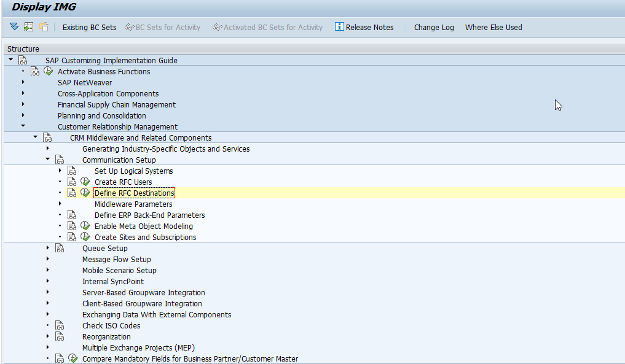Collapse CRM Middleware and Related Components node
Viewport: 625px width, 364px height.
pyautogui.click(x=36, y=137)
